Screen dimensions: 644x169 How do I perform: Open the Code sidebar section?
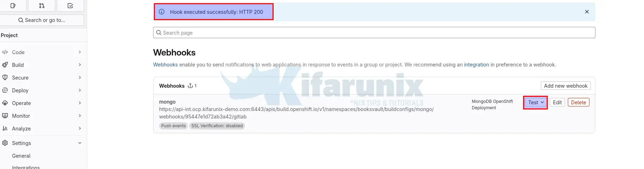(x=42, y=52)
